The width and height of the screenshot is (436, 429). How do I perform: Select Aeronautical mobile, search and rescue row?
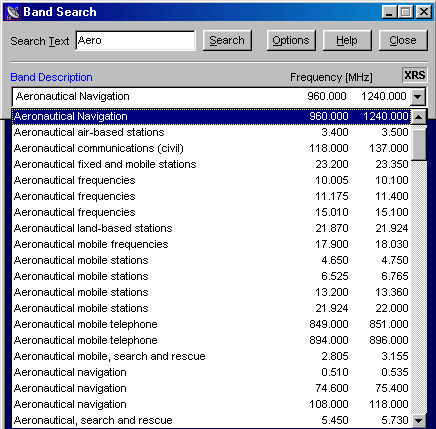pos(211,356)
